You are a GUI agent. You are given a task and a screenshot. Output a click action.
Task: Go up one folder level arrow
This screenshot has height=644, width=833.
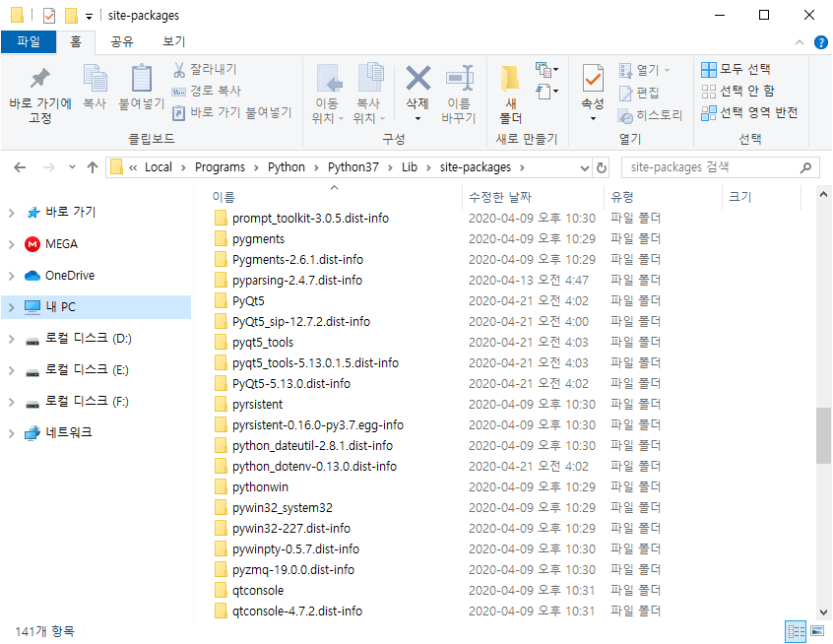tap(93, 167)
